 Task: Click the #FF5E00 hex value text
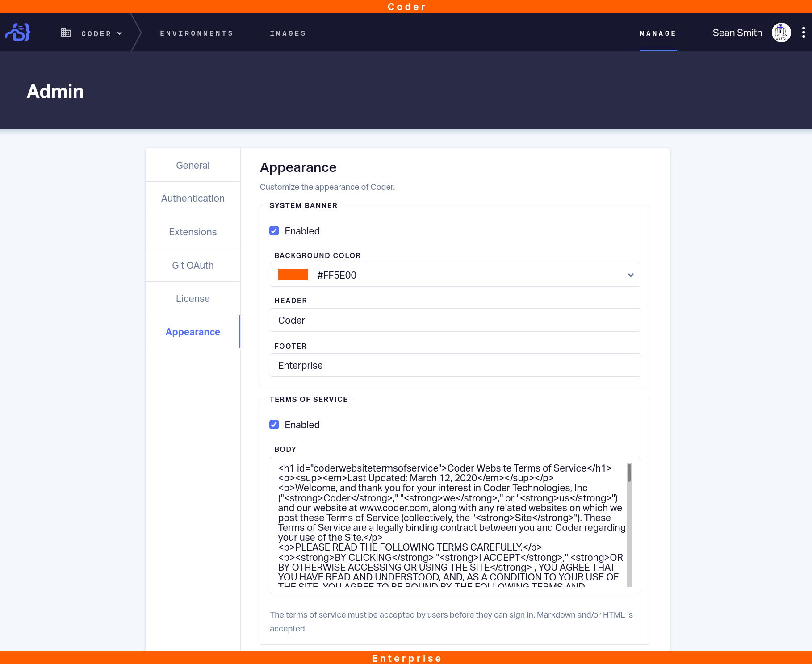[x=337, y=275]
